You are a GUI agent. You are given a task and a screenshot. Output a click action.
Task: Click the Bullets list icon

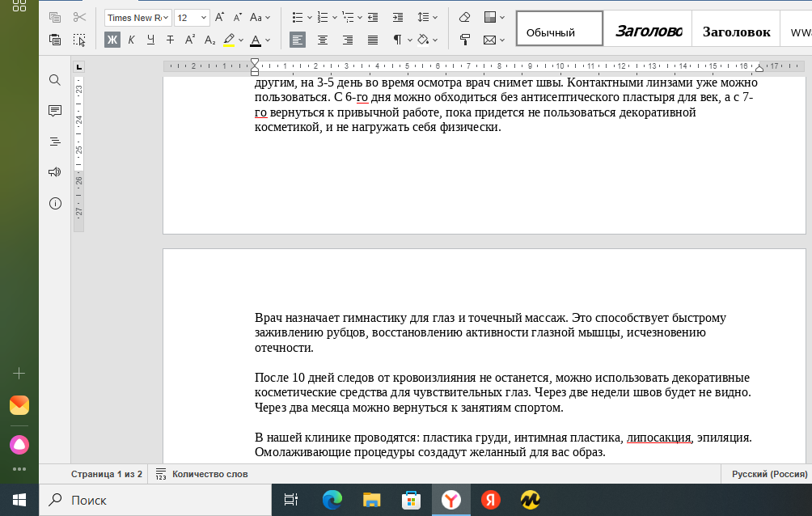[298, 18]
